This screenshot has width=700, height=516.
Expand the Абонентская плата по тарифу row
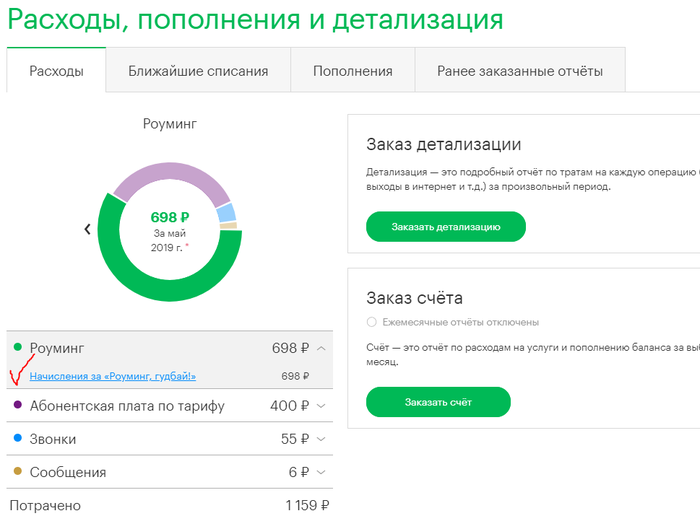pos(321,406)
